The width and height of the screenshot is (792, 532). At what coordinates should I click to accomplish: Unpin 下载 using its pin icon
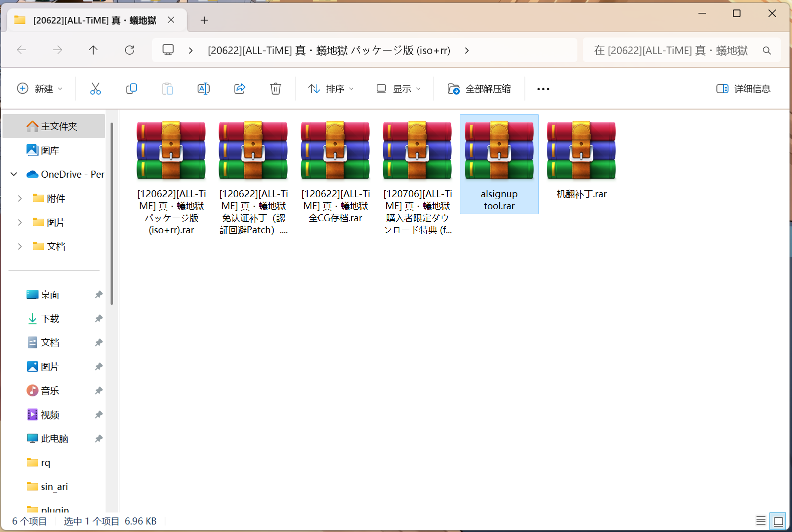(x=99, y=319)
